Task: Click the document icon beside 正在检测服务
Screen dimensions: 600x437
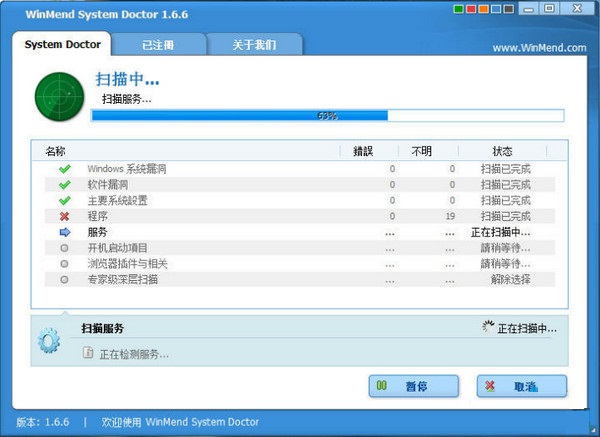Action: click(88, 353)
